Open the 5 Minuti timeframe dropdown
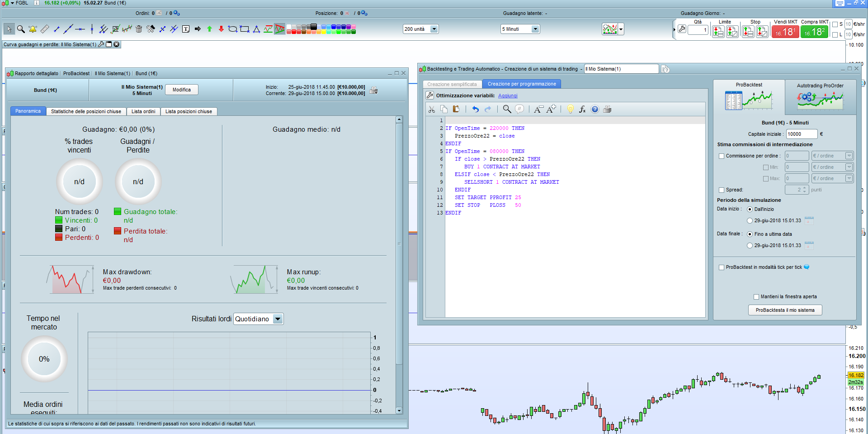Viewport: 868px width, 434px height. (535, 29)
